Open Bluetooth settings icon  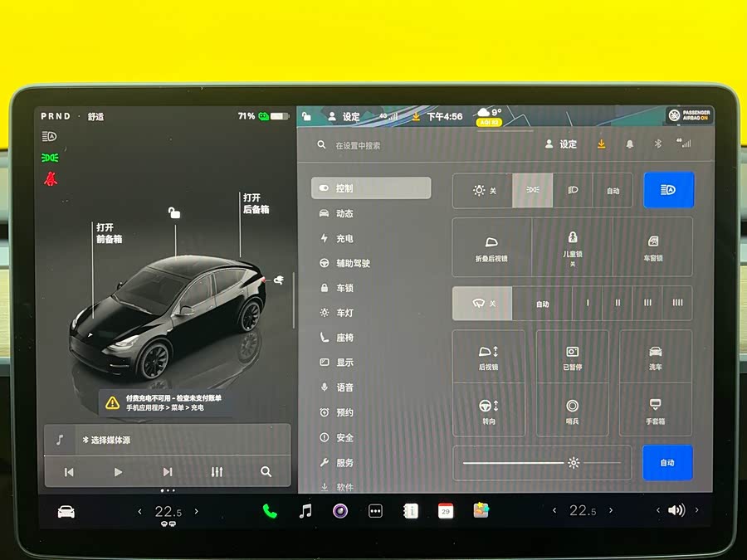point(658,144)
